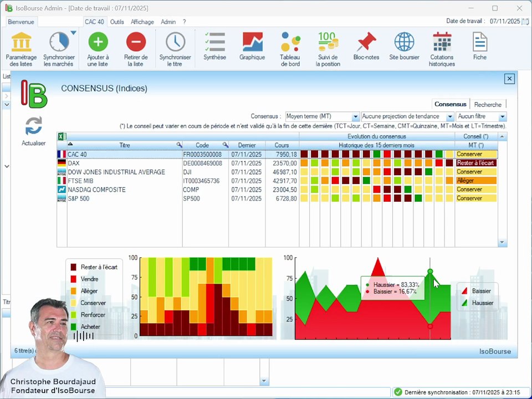
Task: Click Ajouter à une liste button
Action: [x=98, y=49]
